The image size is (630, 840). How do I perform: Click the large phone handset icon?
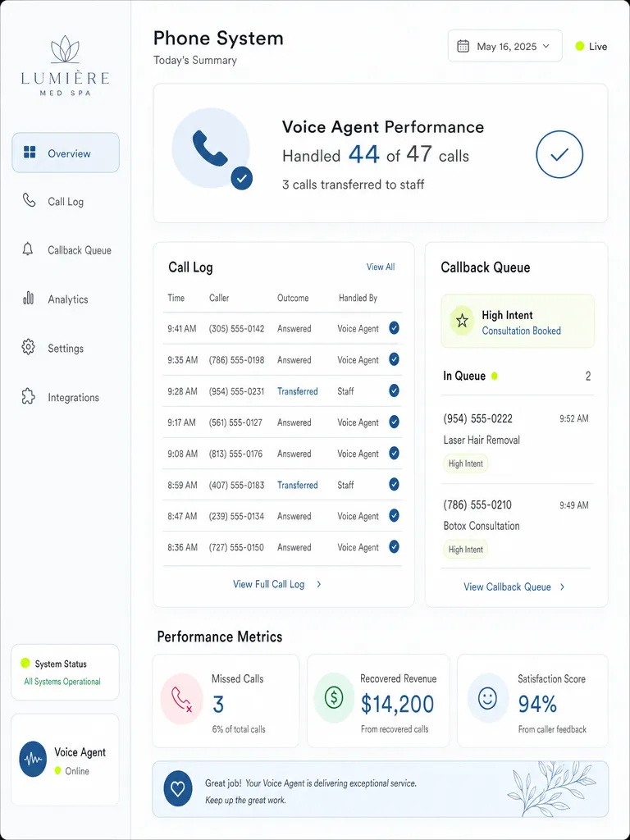point(210,148)
